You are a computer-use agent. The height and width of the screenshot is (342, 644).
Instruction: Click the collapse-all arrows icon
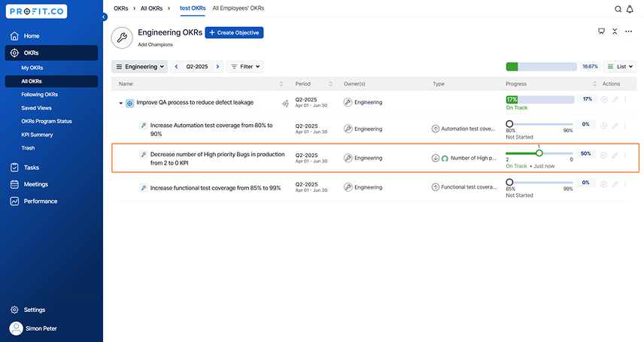(x=615, y=32)
